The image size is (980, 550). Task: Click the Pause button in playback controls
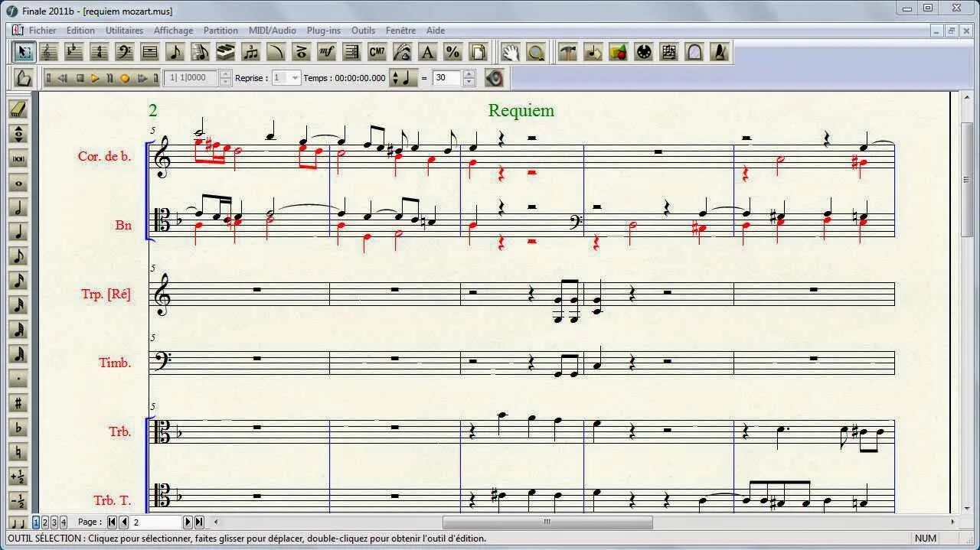point(109,78)
